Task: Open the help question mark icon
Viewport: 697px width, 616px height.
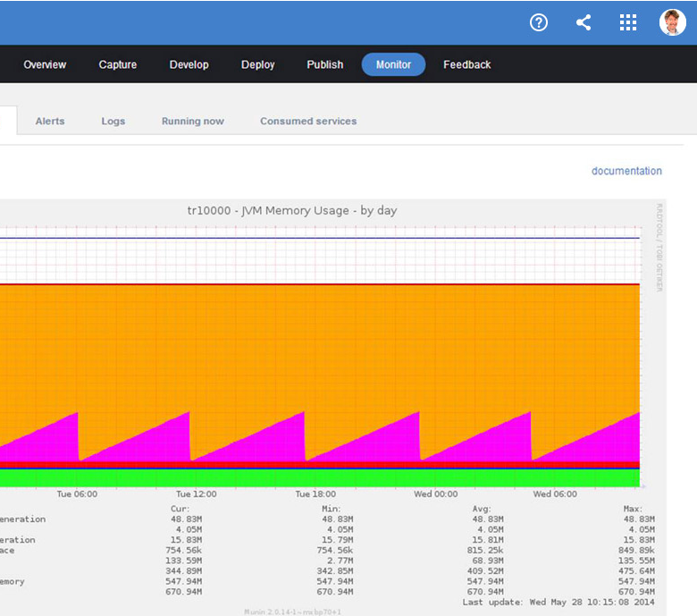Action: tap(538, 22)
